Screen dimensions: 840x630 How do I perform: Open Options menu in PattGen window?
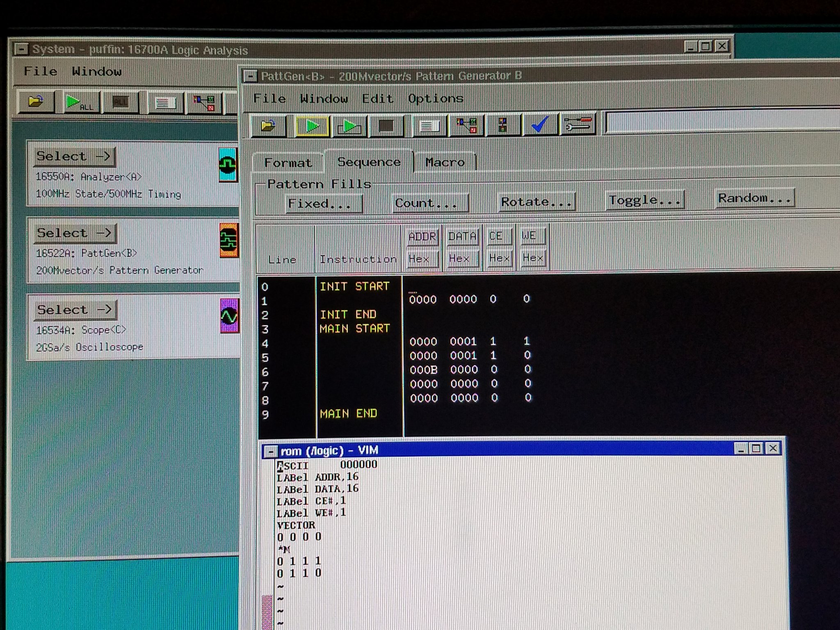(436, 98)
